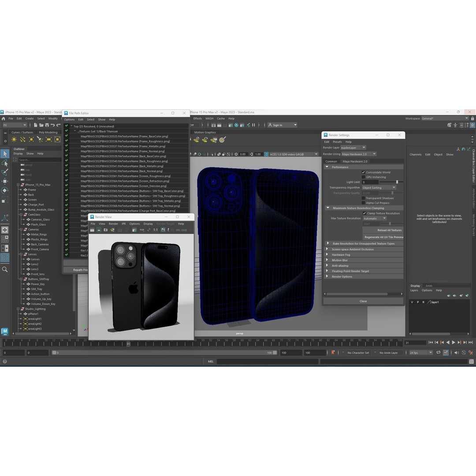
Task: Toggle Consolidate World checkbox
Action: 363,172
